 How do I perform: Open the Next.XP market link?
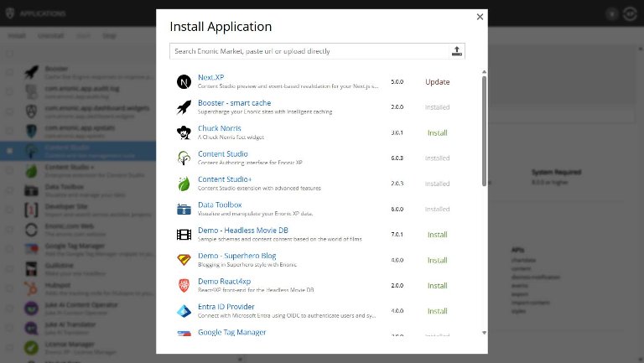[x=210, y=77]
